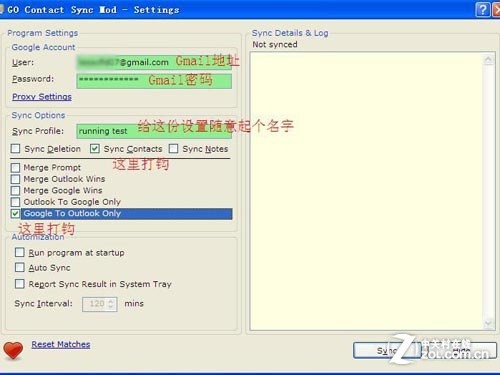Toggle Google To Outlook Only option
Screen dimensions: 500x375
(15, 213)
